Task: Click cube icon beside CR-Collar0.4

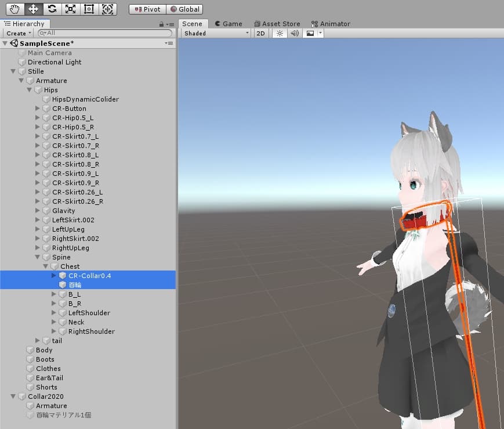Action: 63,276
